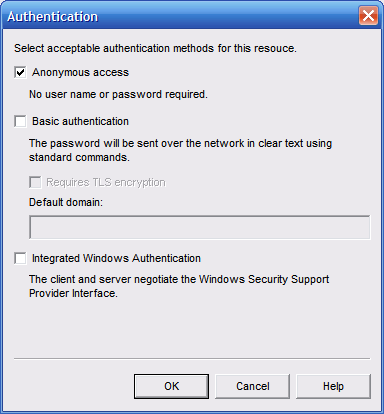
Task: Click the separator line above the buttons
Action: 192,359
